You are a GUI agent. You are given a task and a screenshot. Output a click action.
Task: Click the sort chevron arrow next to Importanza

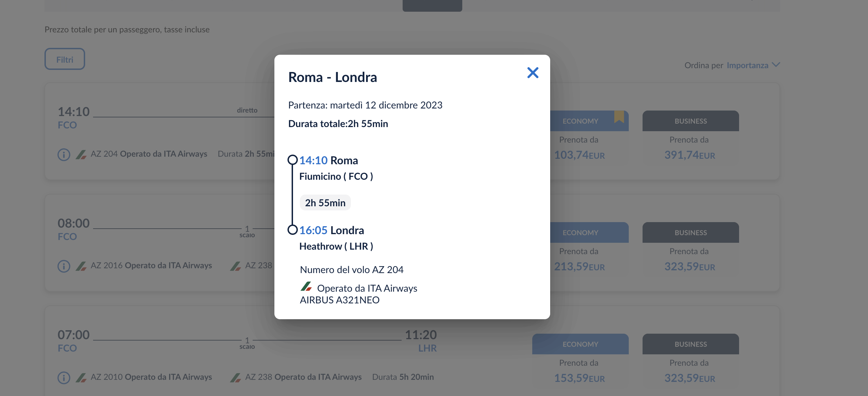[x=776, y=65]
